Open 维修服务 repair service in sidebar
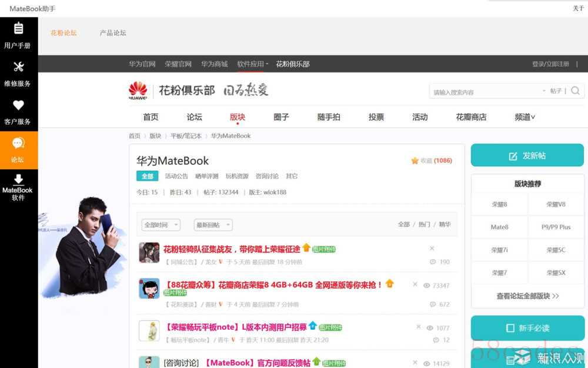 coord(18,67)
